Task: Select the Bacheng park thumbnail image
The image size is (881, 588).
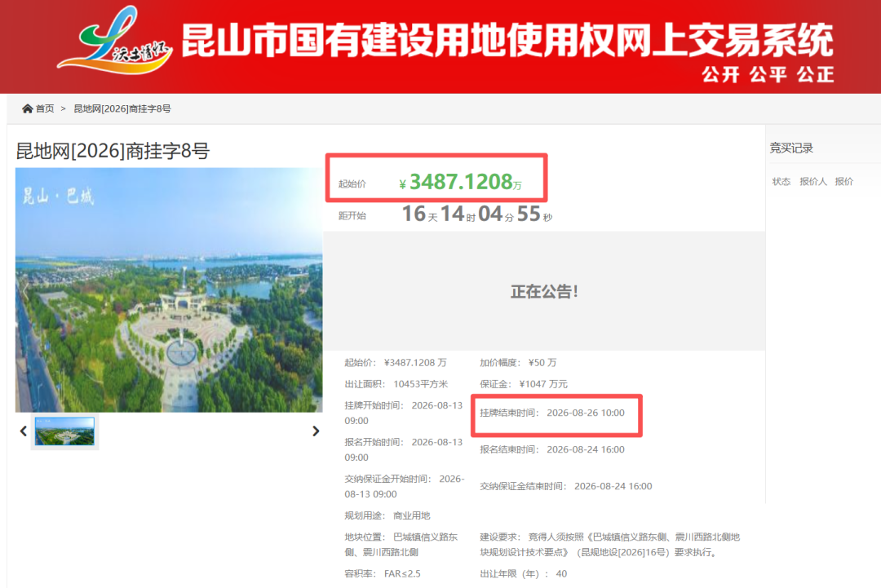Action: tap(64, 431)
